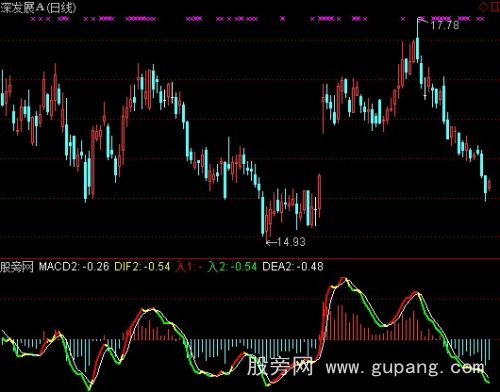
Task: Click the DEA2 indicator value label
Action: [293, 267]
